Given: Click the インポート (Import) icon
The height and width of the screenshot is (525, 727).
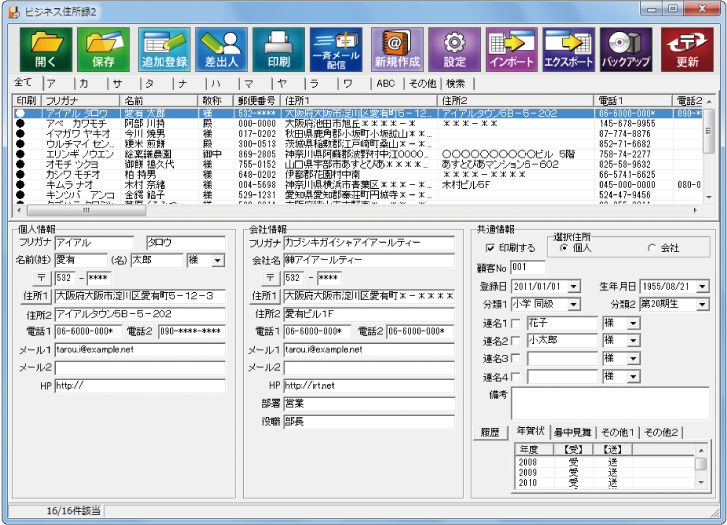Looking at the screenshot, I should click(511, 47).
